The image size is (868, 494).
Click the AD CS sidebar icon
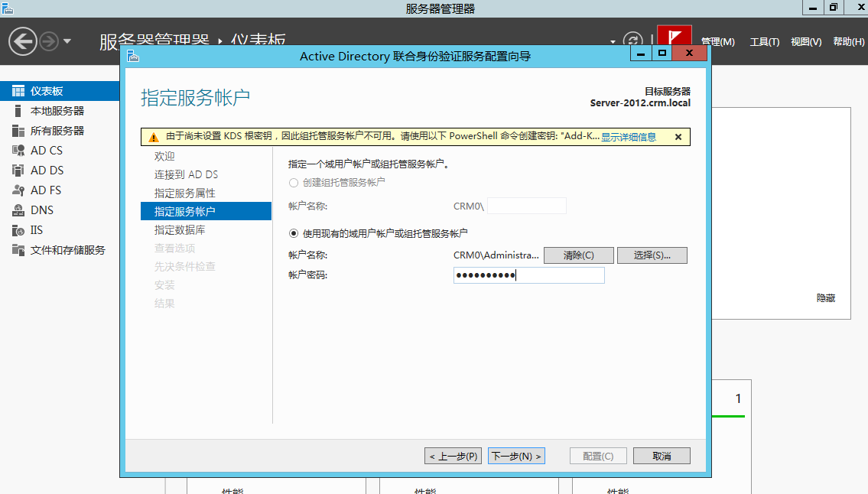[x=18, y=150]
